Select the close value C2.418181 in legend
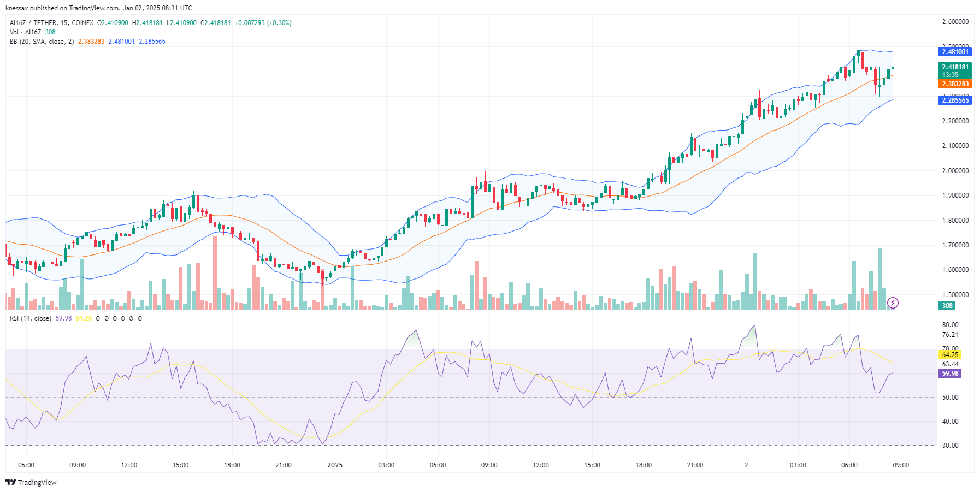The height and width of the screenshot is (492, 980). pos(216,23)
